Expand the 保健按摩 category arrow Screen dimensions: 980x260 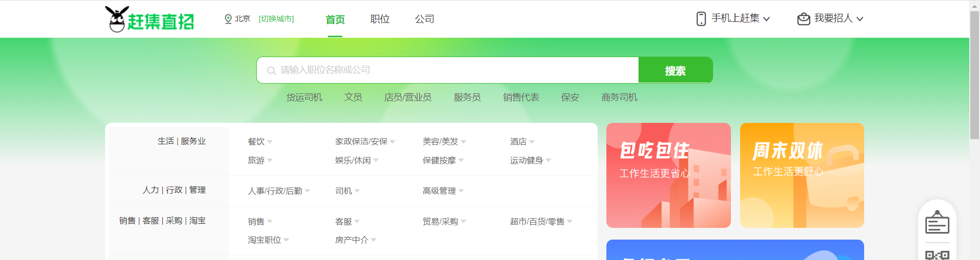(x=461, y=160)
